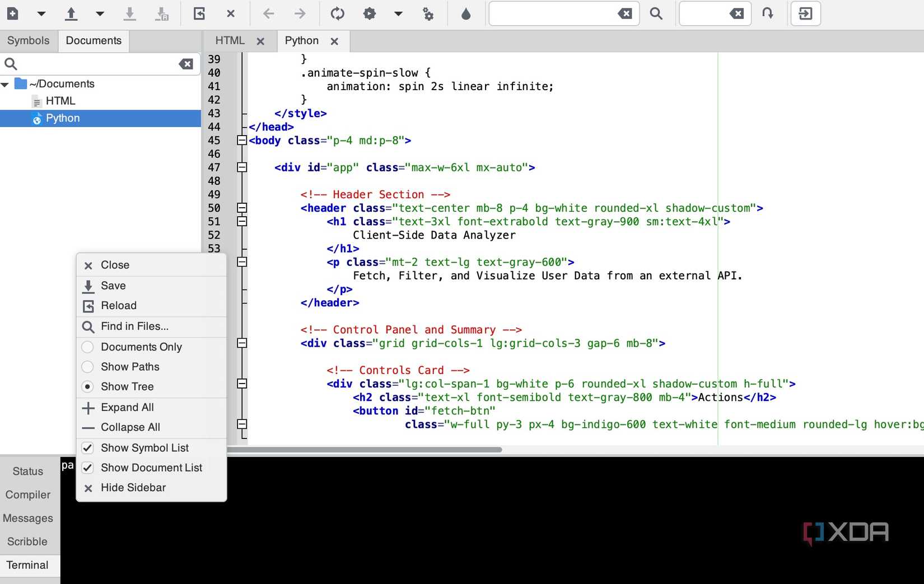Click Expand All in the context menu
Screen dimensions: 924x584
[x=127, y=407]
